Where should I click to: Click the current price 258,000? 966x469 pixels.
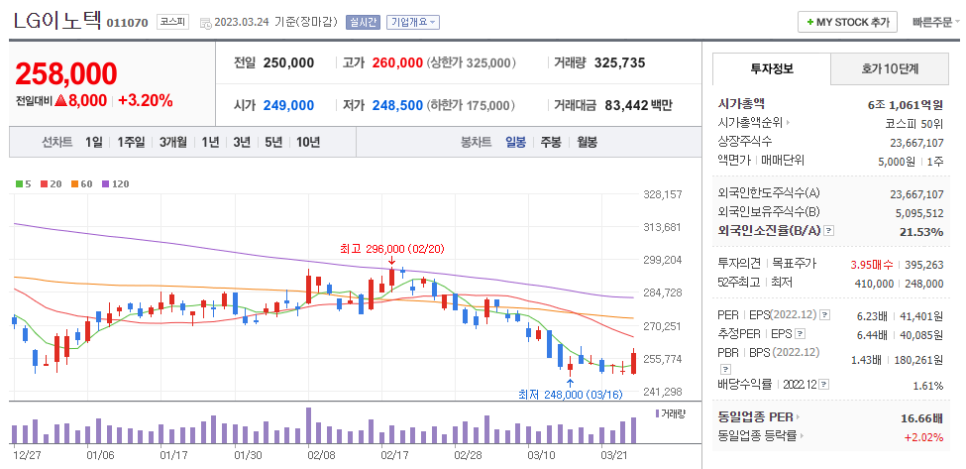pyautogui.click(x=66, y=74)
